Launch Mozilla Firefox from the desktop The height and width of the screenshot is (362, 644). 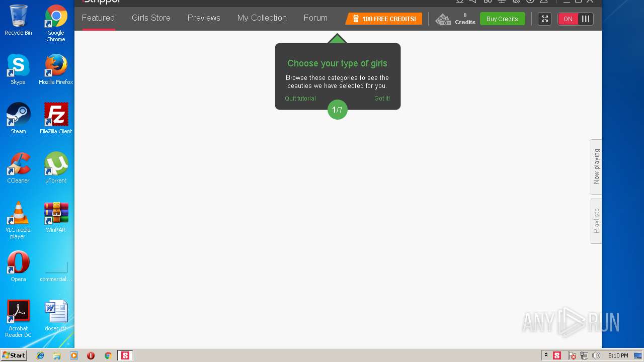(56, 69)
